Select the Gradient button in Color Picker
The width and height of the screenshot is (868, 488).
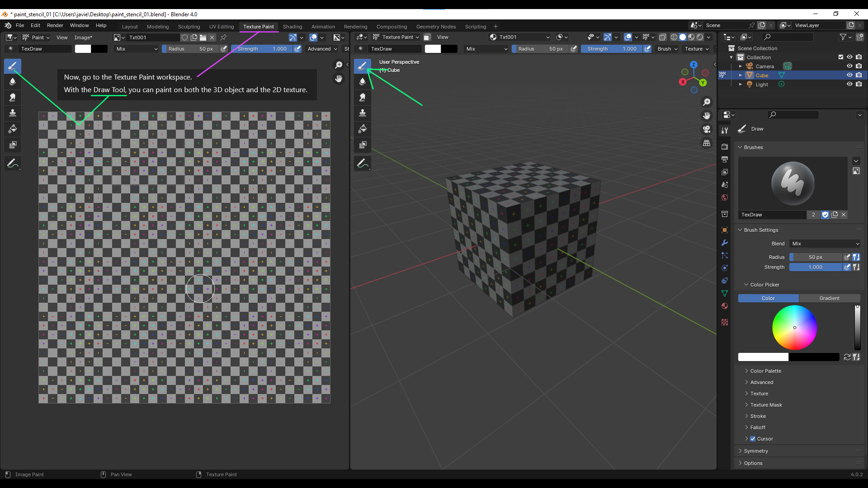click(830, 298)
